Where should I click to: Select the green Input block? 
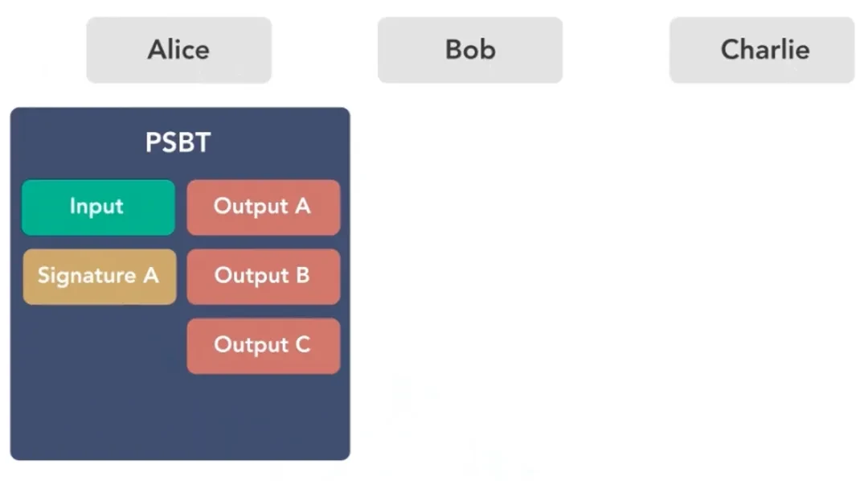point(98,207)
